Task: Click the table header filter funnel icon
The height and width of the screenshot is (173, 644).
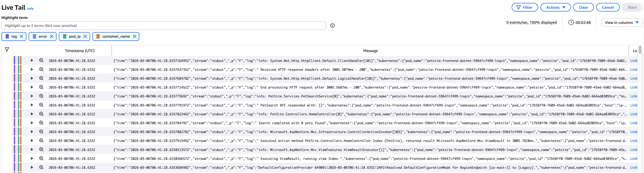Action: 7,50
